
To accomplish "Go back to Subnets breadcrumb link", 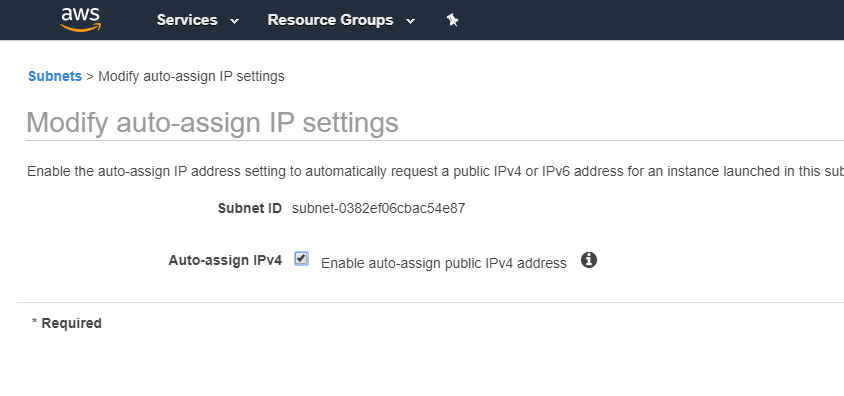I will pos(55,76).
